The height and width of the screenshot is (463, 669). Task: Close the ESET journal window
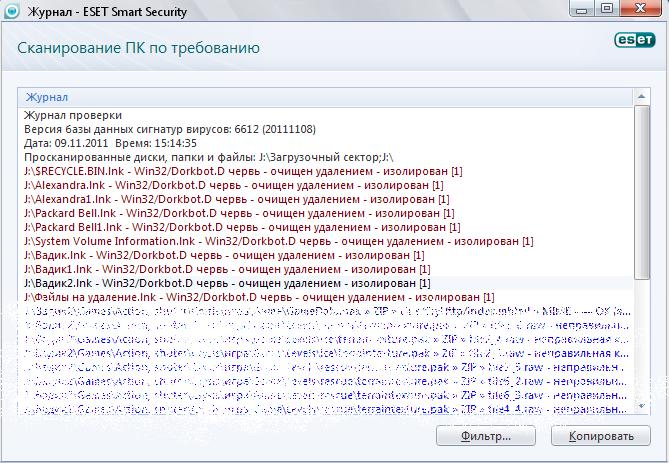coord(642,9)
